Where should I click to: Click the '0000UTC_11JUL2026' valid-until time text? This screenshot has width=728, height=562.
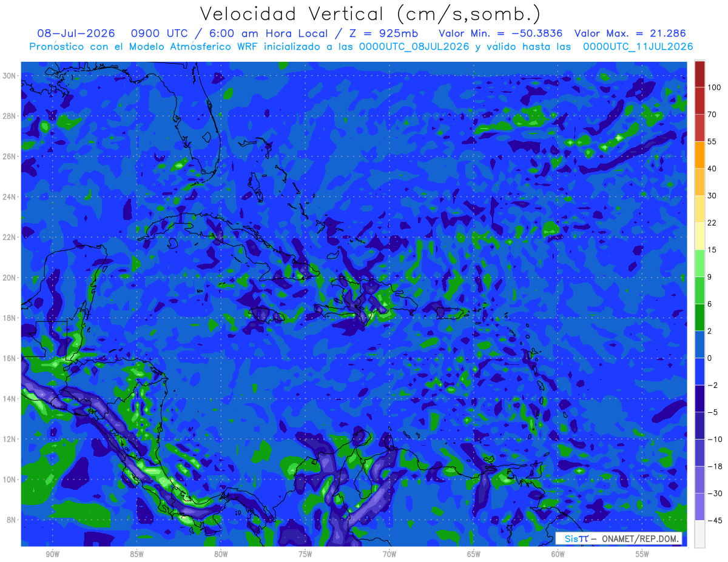(x=638, y=47)
